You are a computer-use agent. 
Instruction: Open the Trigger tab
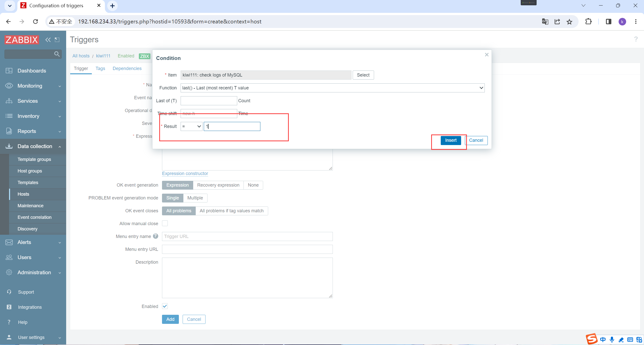click(x=81, y=68)
